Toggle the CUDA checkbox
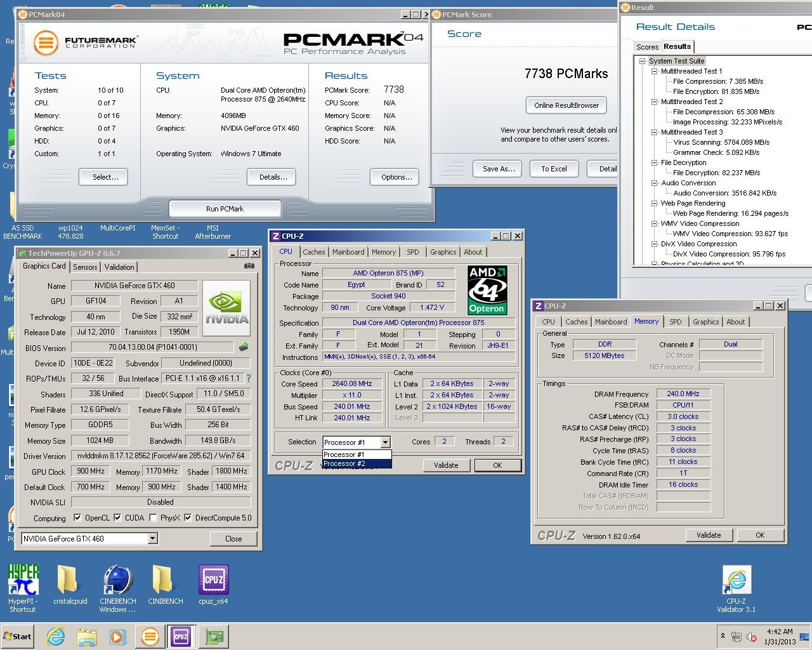Screen dimensions: 812x650 117,517
